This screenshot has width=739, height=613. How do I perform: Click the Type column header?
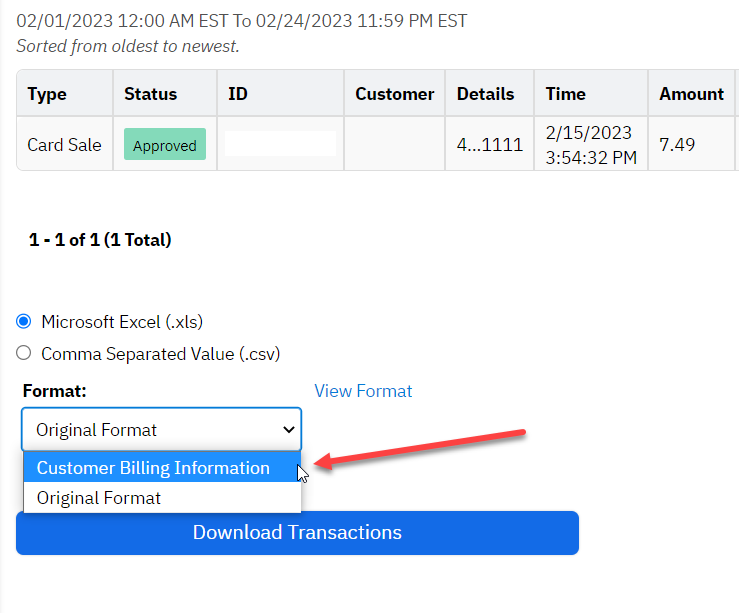pos(65,93)
